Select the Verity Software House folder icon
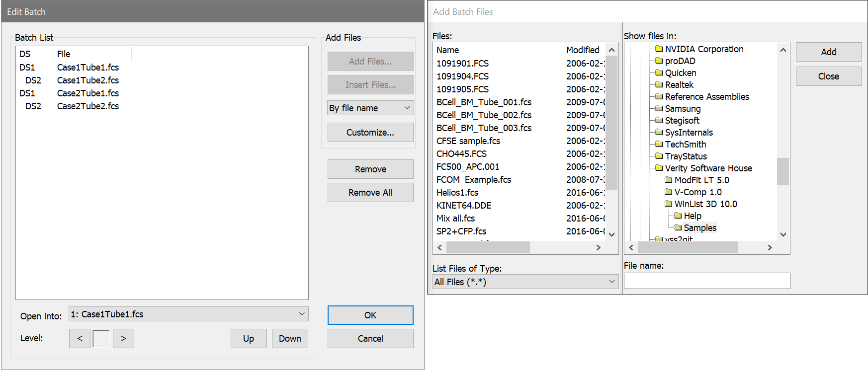This screenshot has height=371, width=868. [x=659, y=168]
